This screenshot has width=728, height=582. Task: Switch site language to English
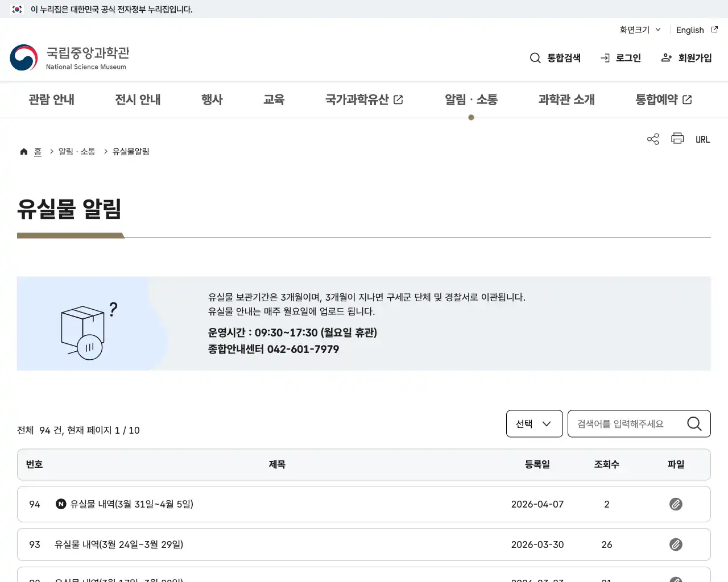click(690, 30)
